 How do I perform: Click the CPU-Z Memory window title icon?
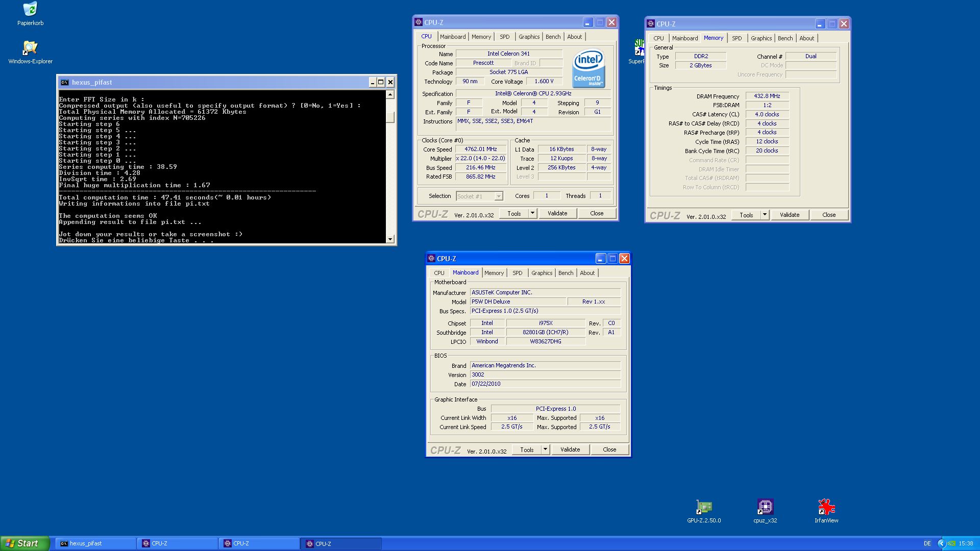651,24
